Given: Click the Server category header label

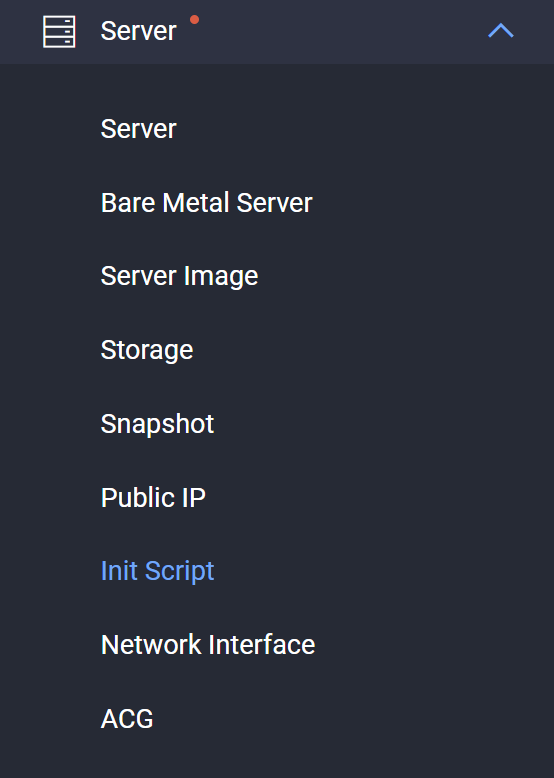Looking at the screenshot, I should (x=138, y=31).
